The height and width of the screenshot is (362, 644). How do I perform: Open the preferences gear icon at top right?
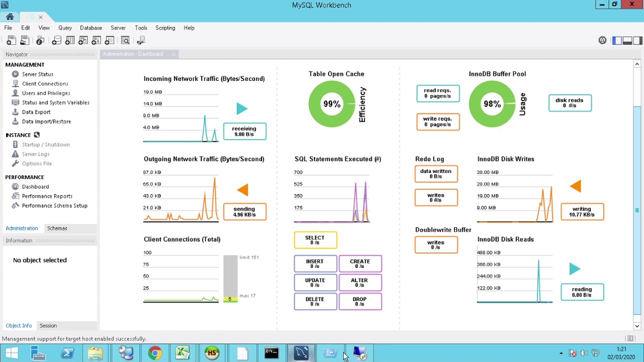[602, 41]
